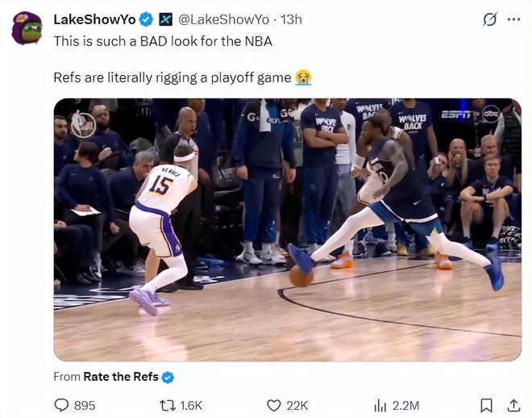Click the blue verified badge beside LakeShowYo
Image resolution: width=532 pixels, height=418 pixels.
(146, 19)
